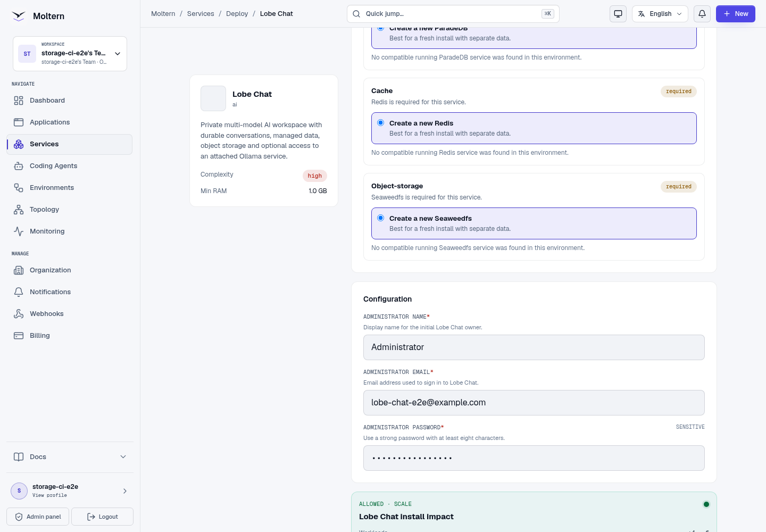The width and height of the screenshot is (766, 532).
Task: Click the Moltern logo icon
Action: tap(19, 16)
